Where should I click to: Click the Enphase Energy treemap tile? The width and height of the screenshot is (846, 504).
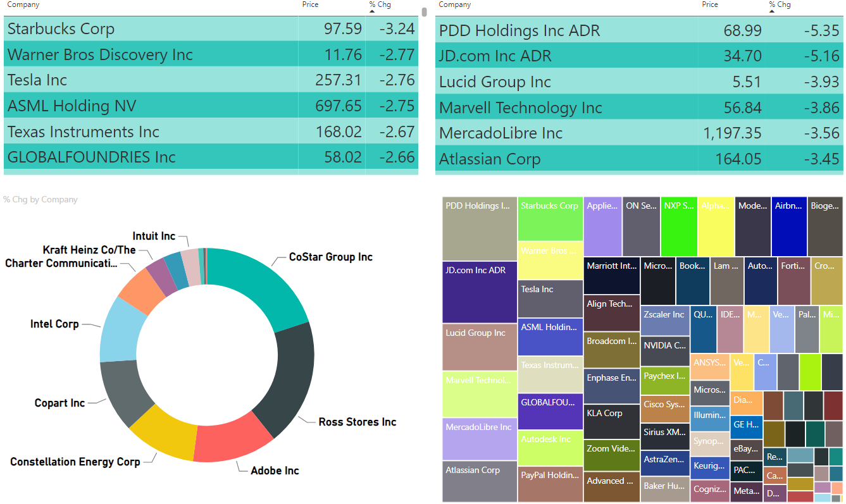click(611, 386)
